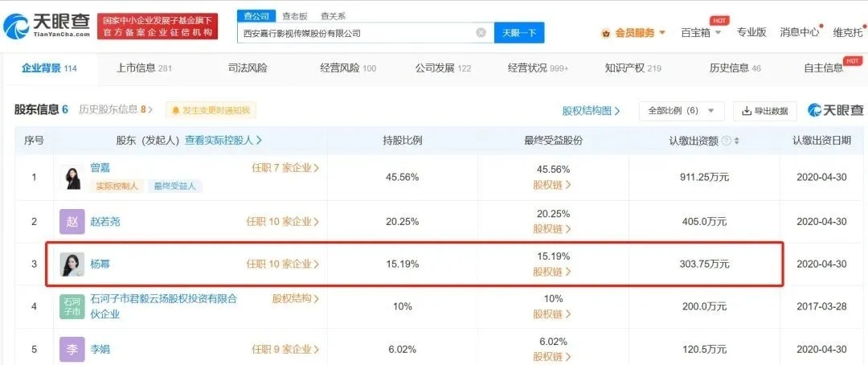
Task: Click 查看实际控股人 link in table header
Action: [223, 141]
